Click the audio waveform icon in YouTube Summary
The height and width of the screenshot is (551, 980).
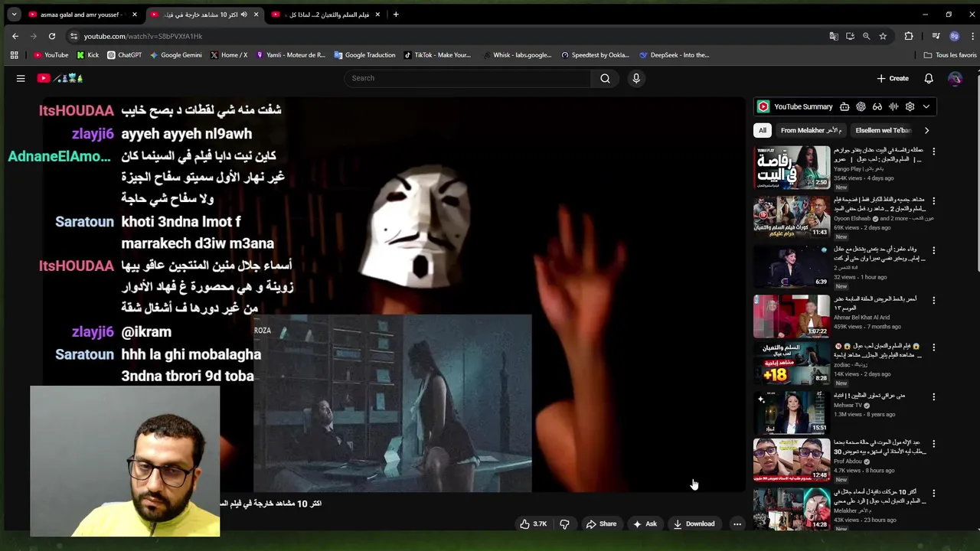click(x=893, y=106)
